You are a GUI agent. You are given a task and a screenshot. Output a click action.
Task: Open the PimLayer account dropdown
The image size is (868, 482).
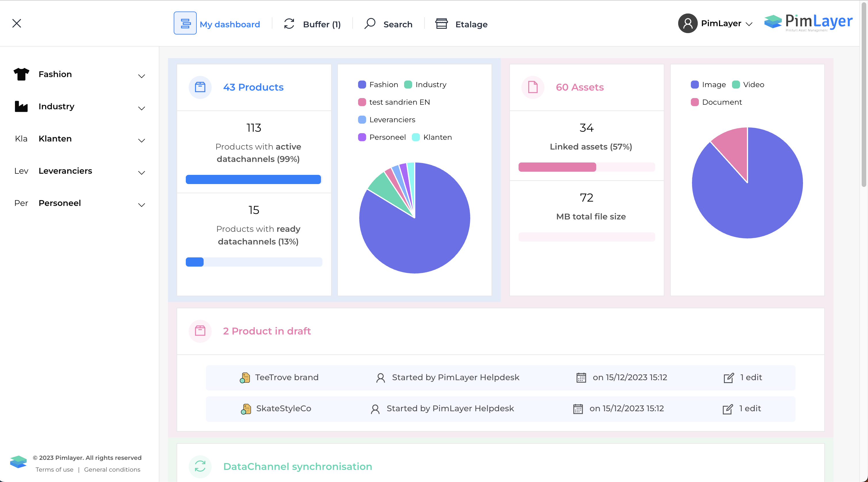(x=749, y=24)
